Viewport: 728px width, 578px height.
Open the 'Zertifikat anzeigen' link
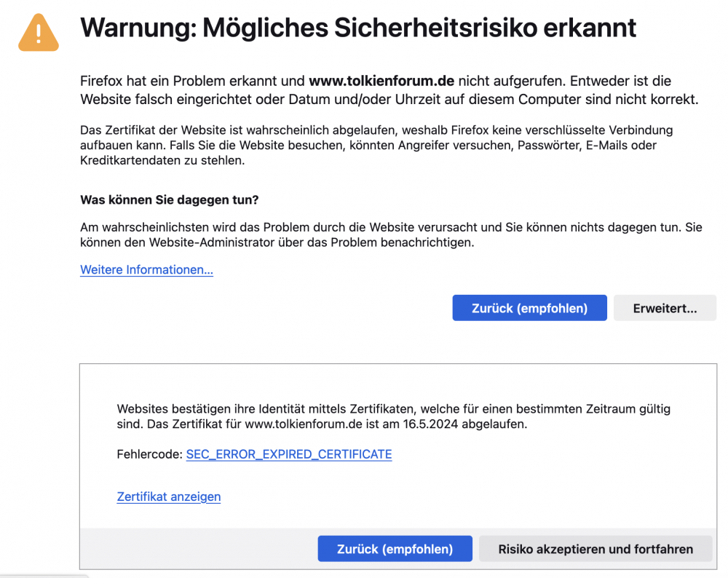169,496
